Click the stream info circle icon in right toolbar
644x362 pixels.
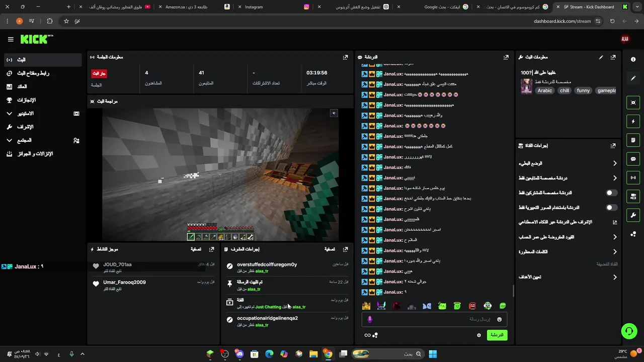[633, 59]
